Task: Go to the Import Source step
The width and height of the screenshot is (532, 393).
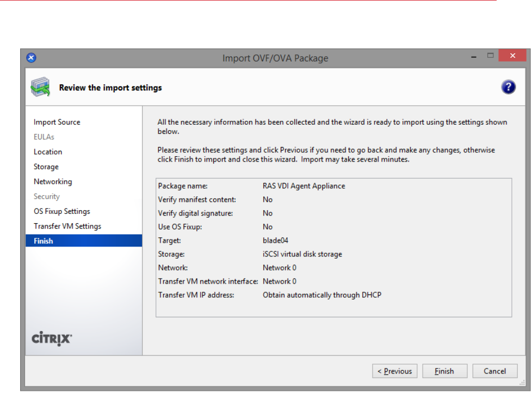Action: click(x=57, y=122)
